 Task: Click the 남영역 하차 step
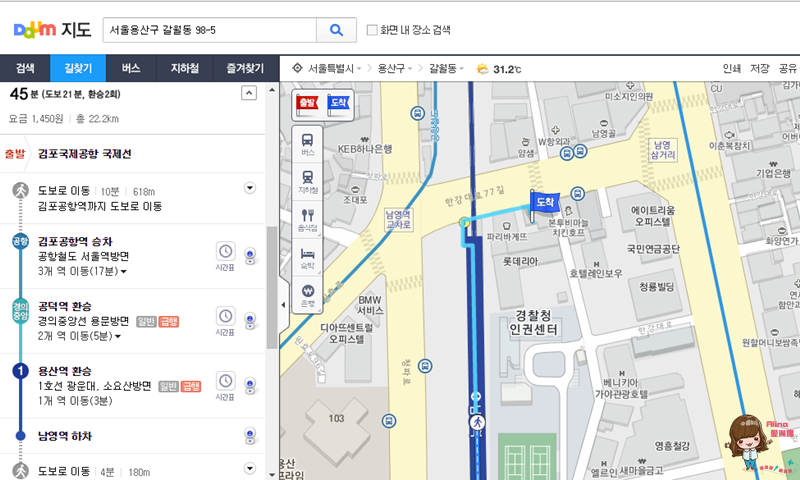(x=65, y=436)
